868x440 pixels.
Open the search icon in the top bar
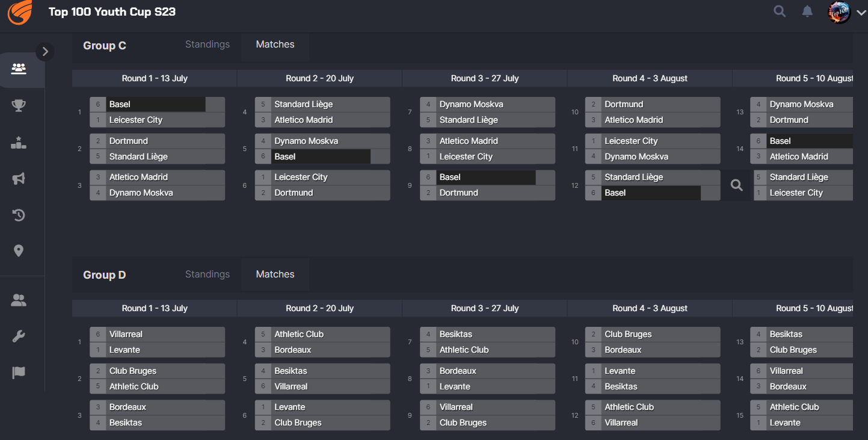click(x=780, y=11)
